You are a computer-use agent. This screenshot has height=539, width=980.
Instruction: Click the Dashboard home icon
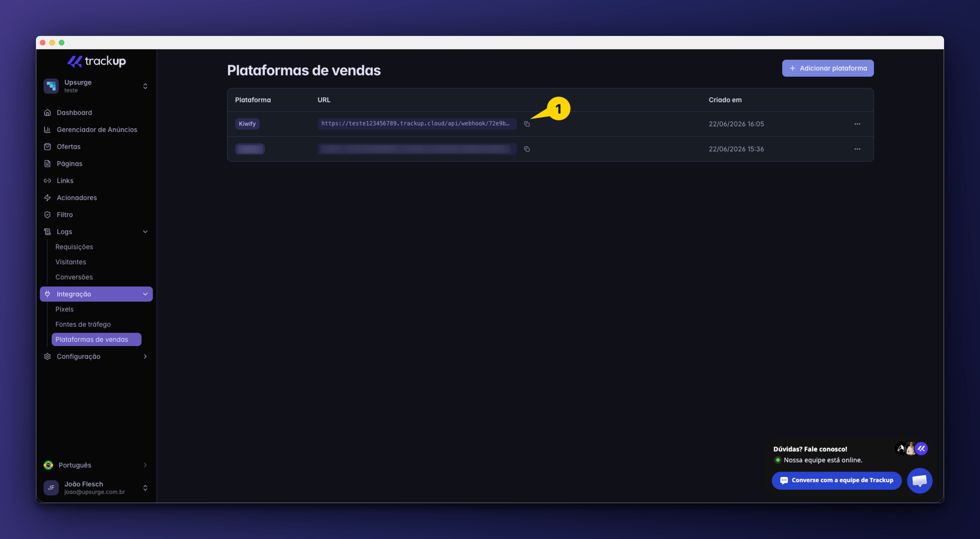47,112
